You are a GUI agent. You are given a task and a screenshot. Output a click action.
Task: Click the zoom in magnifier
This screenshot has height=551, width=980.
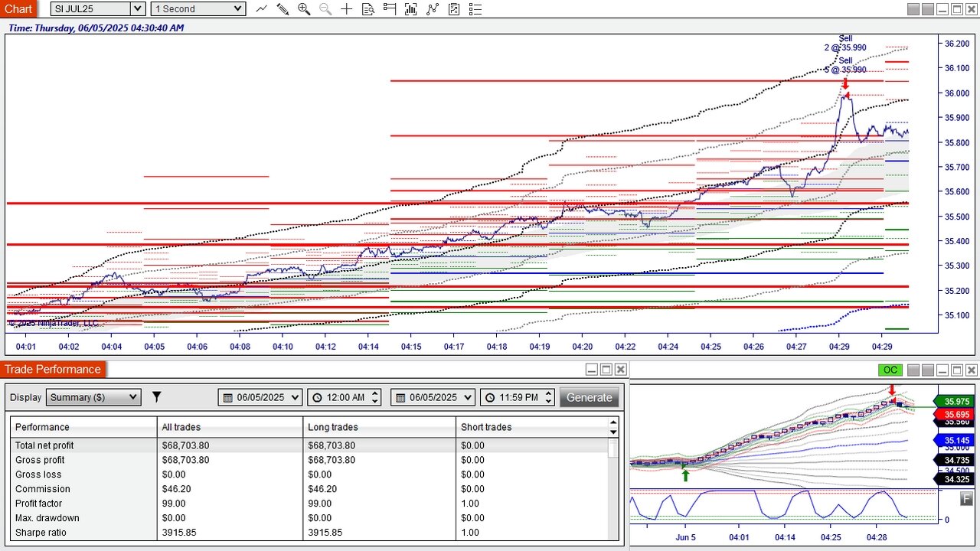click(304, 9)
